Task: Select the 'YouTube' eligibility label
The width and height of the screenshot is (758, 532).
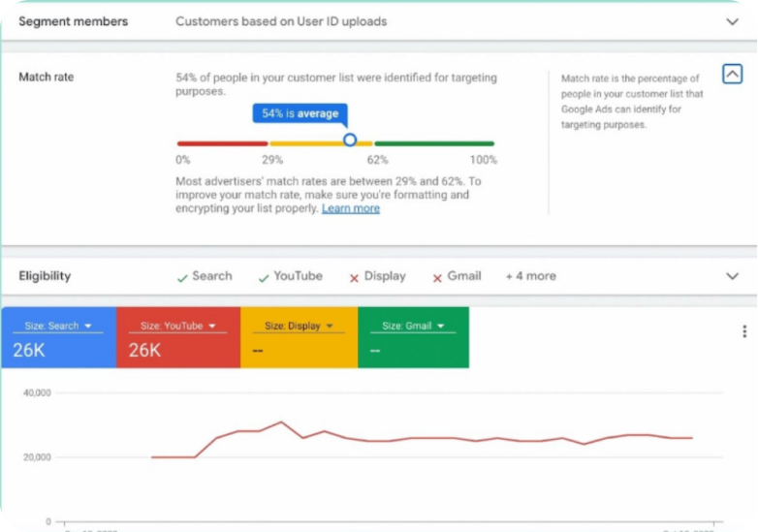Action: coord(298,276)
